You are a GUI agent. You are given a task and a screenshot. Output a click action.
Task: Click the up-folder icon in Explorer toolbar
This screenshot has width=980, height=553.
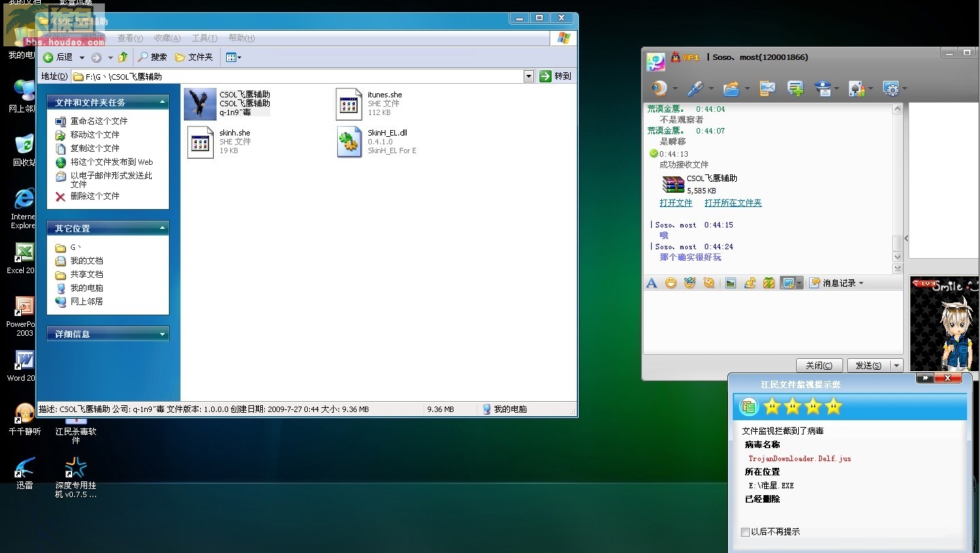click(x=123, y=57)
